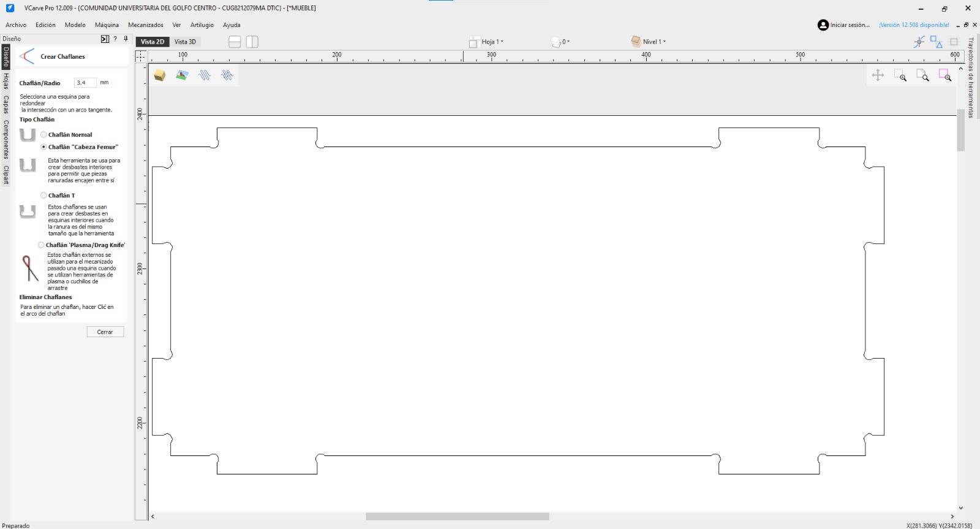Split the view vertically with the tile icon

(x=252, y=42)
